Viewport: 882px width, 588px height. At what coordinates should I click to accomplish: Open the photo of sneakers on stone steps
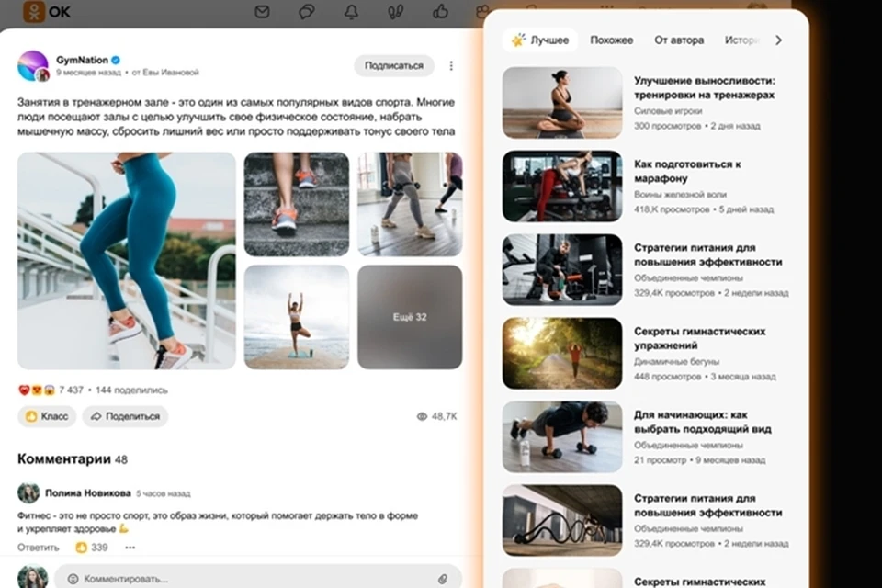(297, 204)
